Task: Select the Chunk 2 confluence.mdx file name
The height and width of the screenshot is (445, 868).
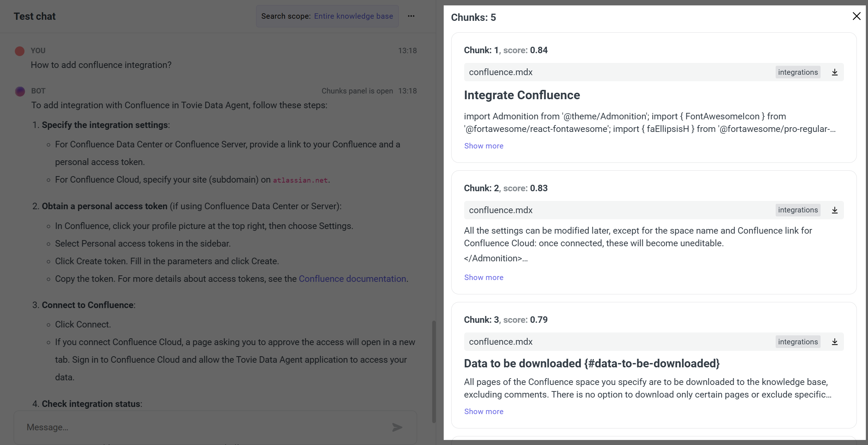Action: (x=501, y=210)
